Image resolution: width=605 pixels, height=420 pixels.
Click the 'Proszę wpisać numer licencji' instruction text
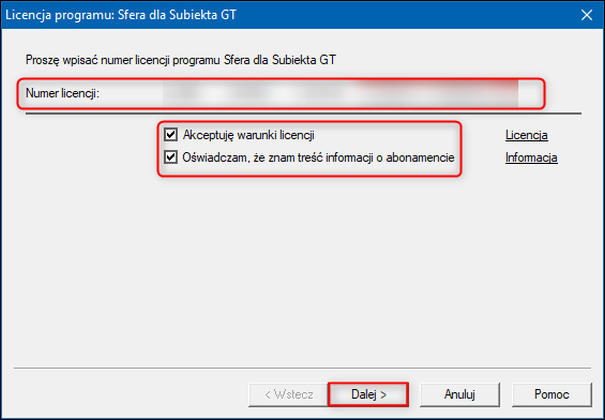[180, 60]
